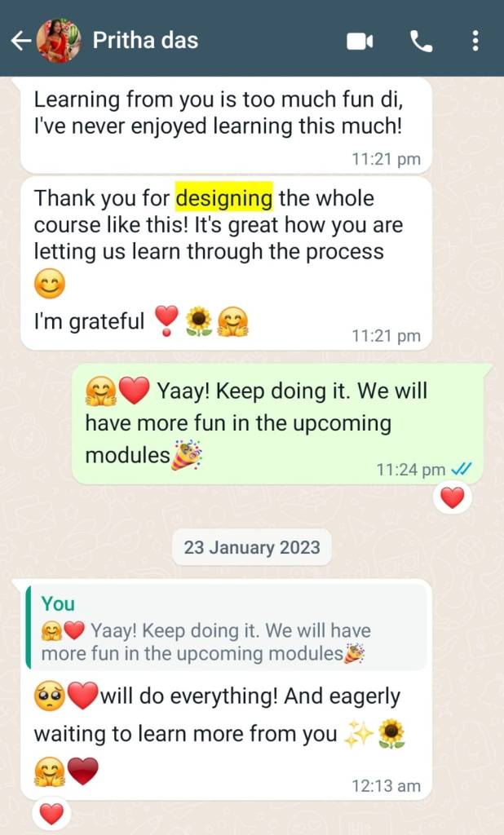504x835 pixels.
Task: Open the three-dot more options menu
Action: 475,41
